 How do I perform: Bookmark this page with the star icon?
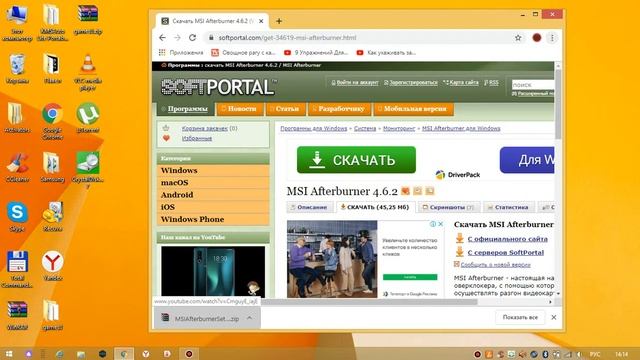click(518, 38)
